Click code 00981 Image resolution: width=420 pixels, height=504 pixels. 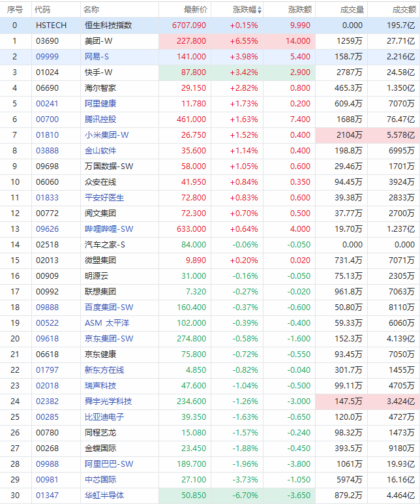click(x=47, y=480)
